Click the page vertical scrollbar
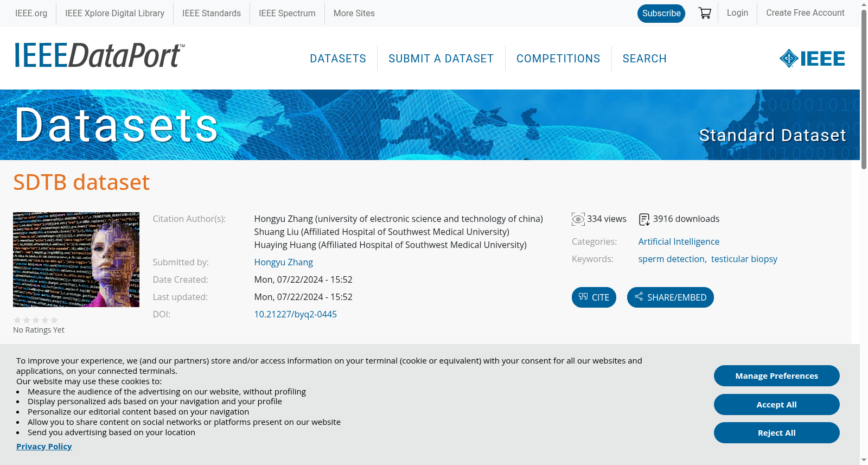Image resolution: width=868 pixels, height=465 pixels. click(864, 90)
